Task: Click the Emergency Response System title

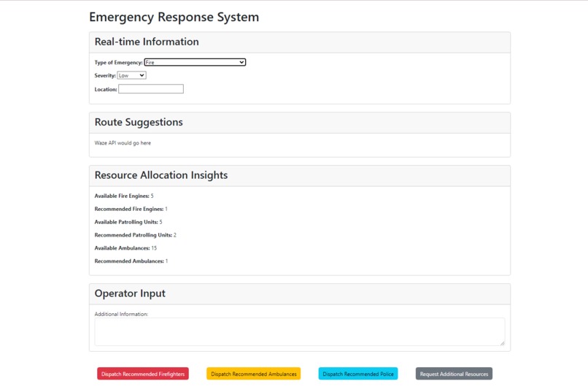Action: click(174, 18)
